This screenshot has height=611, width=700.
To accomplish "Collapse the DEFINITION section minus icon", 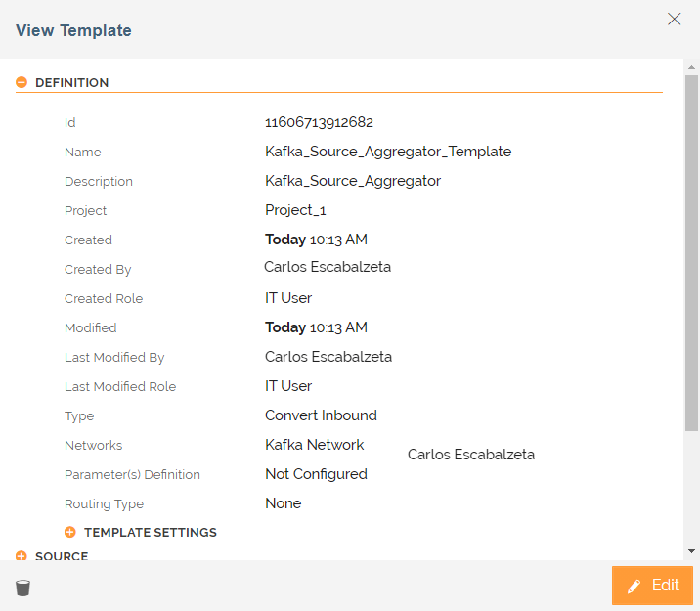I will [22, 83].
